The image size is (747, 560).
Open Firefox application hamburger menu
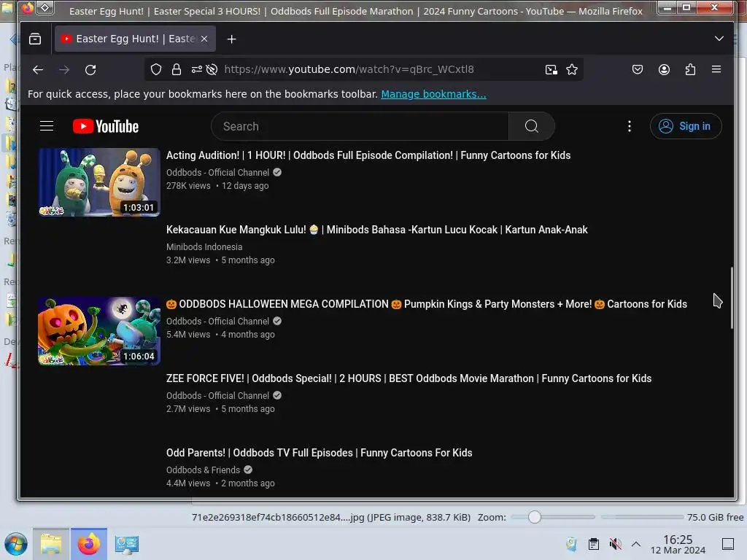pyautogui.click(x=716, y=69)
